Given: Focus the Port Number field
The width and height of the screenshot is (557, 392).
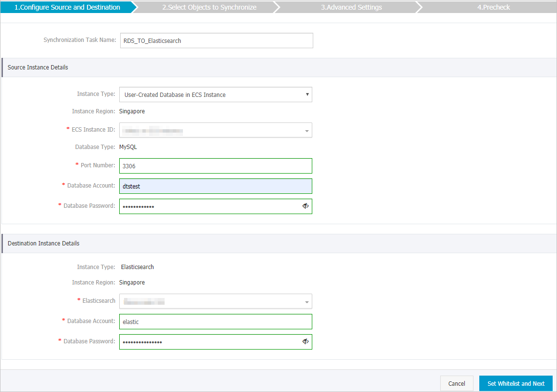Looking at the screenshot, I should [216, 166].
